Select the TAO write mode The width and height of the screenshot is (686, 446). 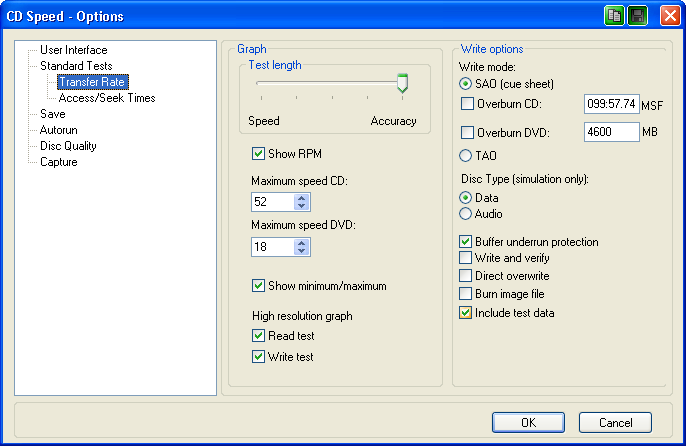point(466,156)
